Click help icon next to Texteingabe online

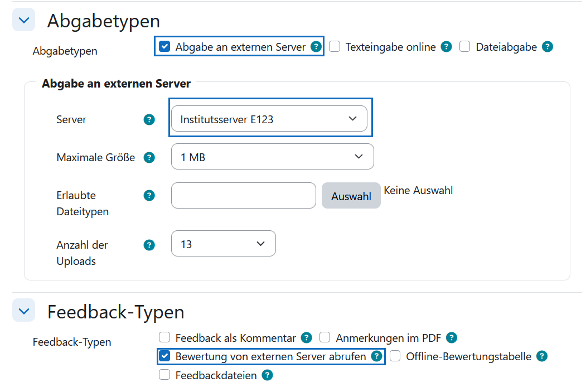pyautogui.click(x=446, y=47)
